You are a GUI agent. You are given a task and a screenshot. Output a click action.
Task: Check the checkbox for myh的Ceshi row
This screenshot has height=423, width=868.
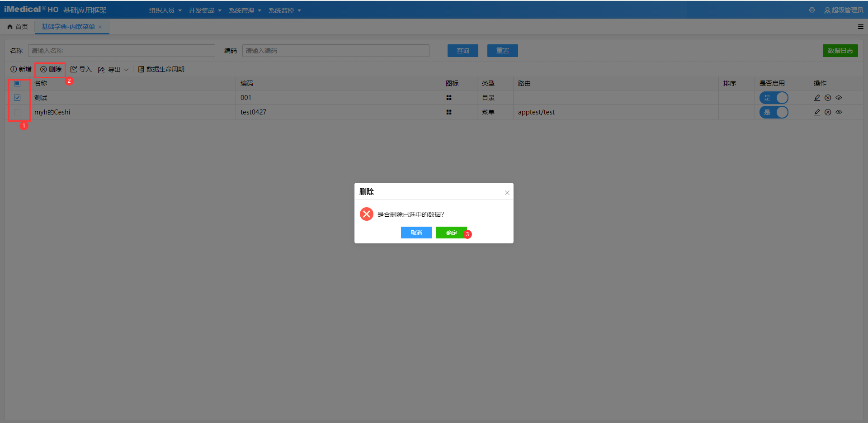click(x=17, y=112)
